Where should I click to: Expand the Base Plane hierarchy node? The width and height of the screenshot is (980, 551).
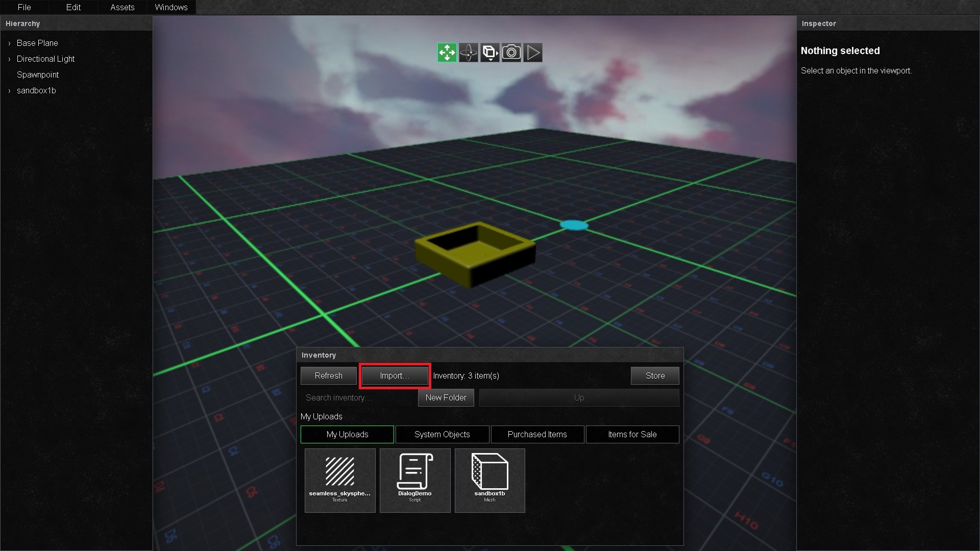pyautogui.click(x=9, y=43)
